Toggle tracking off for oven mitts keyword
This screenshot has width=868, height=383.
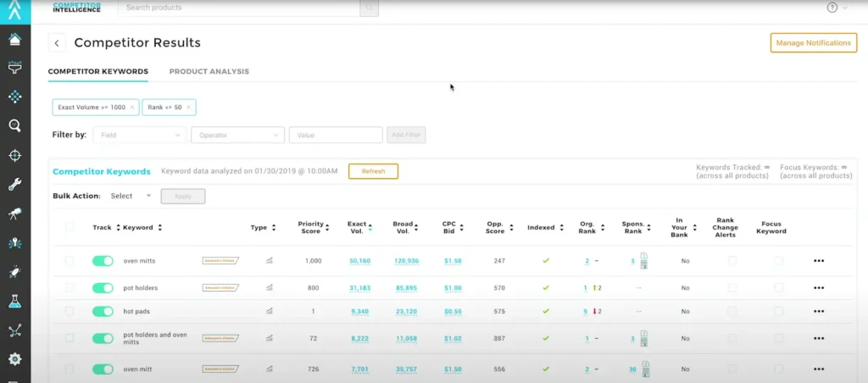[103, 261]
